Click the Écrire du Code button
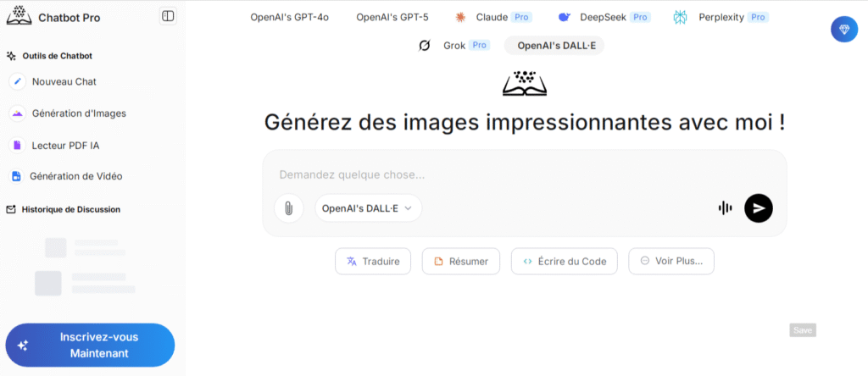 pos(564,262)
